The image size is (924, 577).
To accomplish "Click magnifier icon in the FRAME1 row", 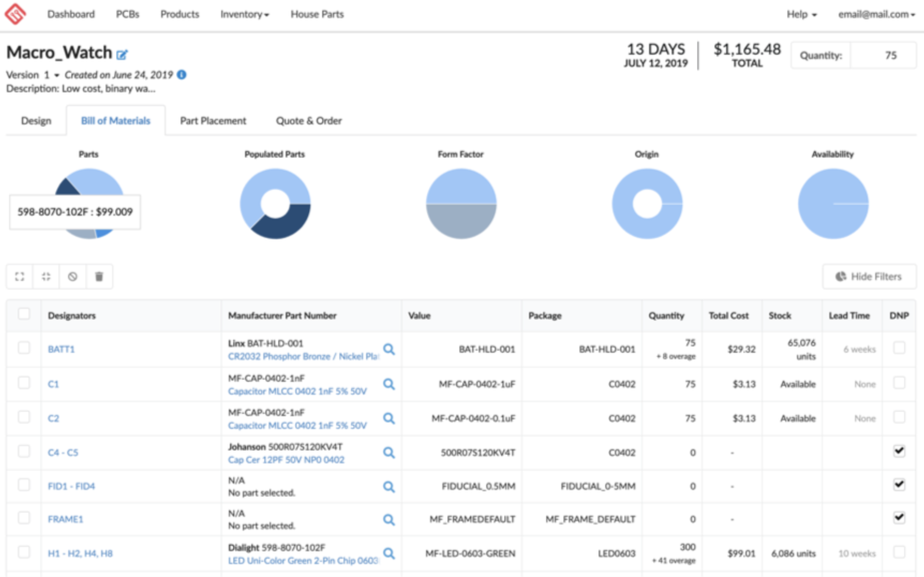I will click(389, 520).
